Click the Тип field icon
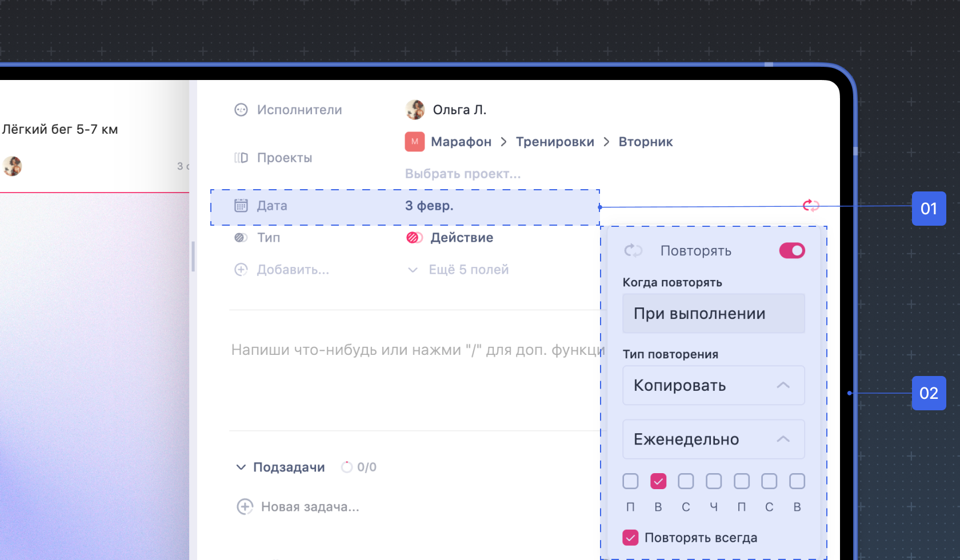The width and height of the screenshot is (960, 560). pos(241,237)
